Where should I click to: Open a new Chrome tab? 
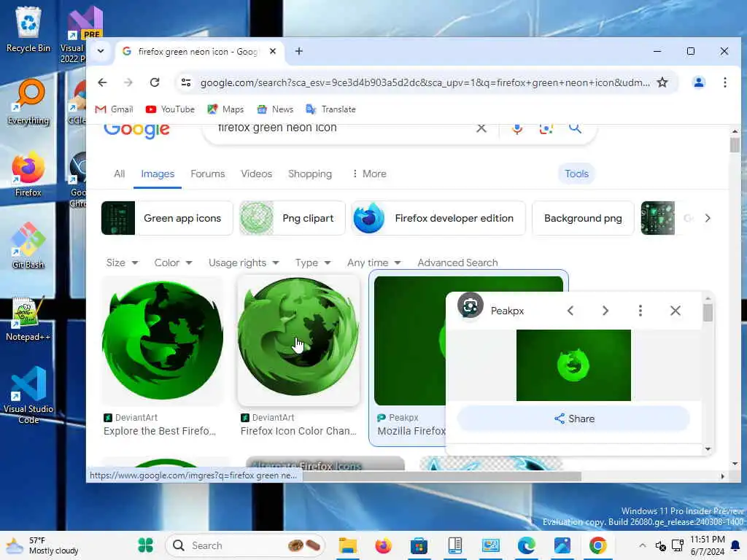(x=298, y=51)
